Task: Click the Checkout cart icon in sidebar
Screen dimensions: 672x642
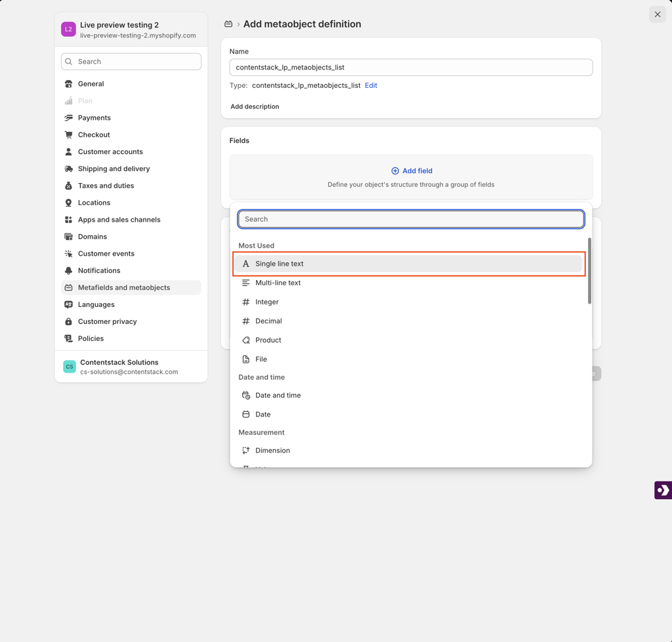Action: pos(69,134)
